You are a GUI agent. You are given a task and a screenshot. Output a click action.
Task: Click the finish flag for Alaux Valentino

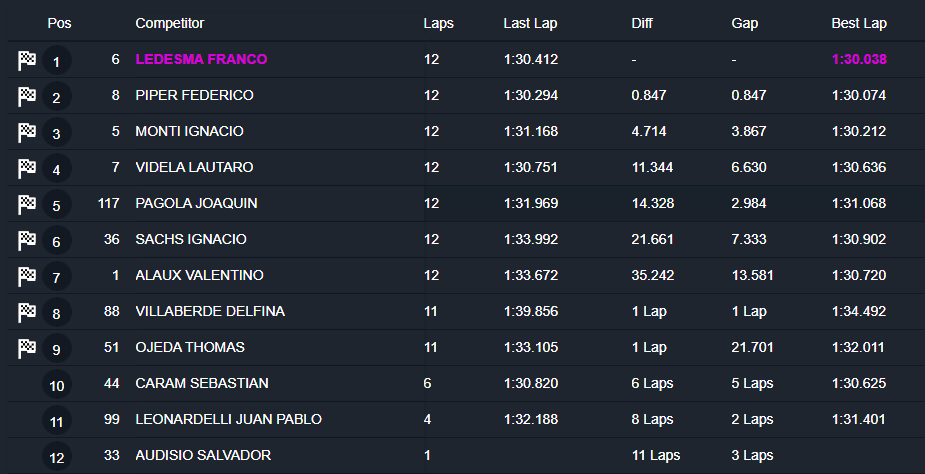tap(27, 276)
